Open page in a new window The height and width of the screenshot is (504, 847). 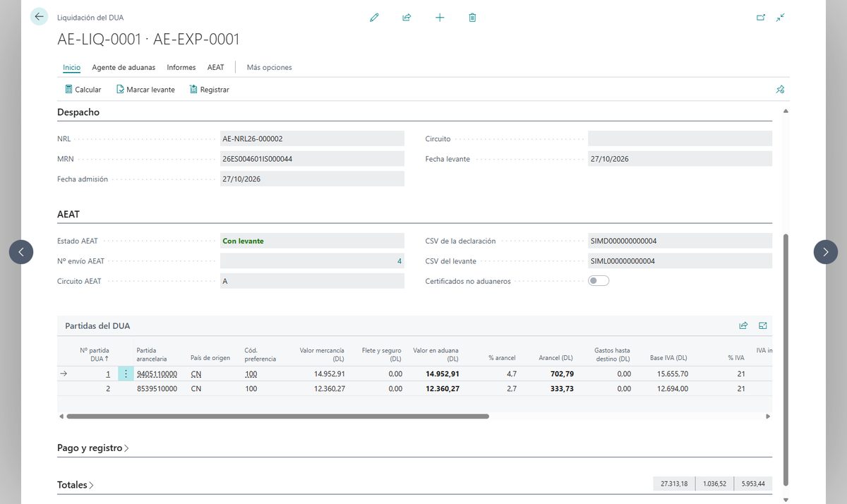pos(761,18)
